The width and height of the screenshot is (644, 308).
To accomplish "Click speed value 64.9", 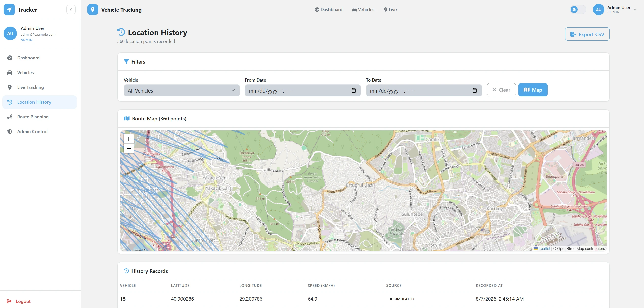I will point(312,299).
